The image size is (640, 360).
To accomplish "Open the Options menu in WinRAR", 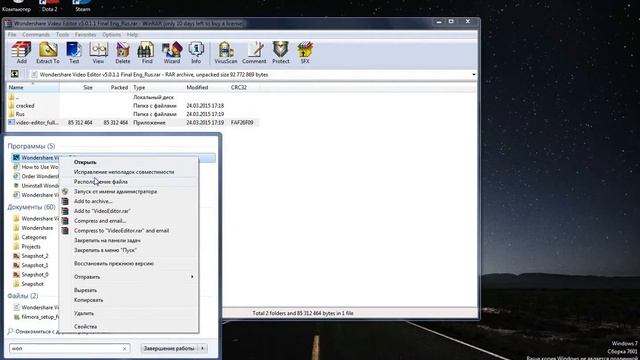I will [x=111, y=35].
